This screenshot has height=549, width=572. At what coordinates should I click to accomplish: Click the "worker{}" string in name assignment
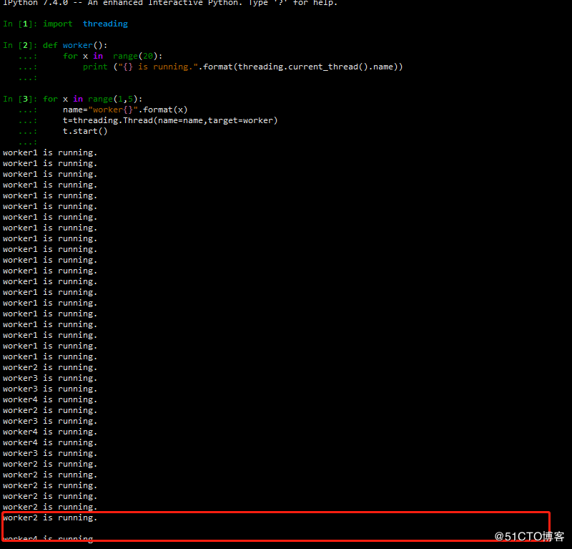coord(113,110)
